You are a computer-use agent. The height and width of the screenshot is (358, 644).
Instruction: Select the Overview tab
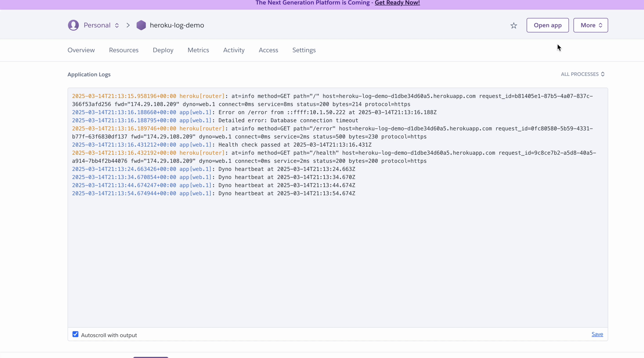81,50
